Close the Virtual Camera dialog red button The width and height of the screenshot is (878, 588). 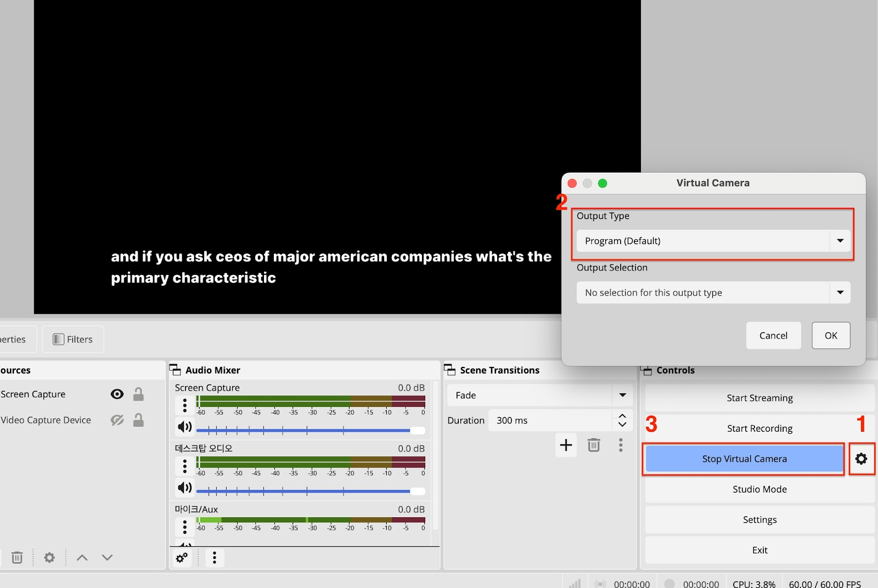coord(572,183)
